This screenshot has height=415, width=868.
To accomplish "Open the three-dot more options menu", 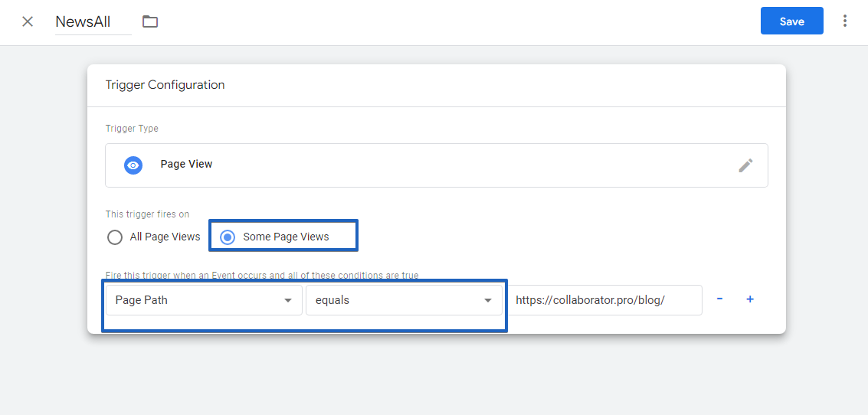I will (x=845, y=21).
